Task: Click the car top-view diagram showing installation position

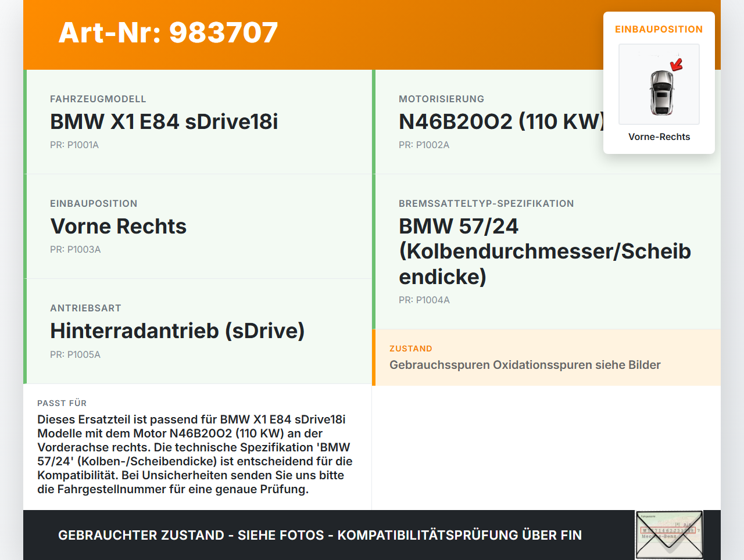Action: (x=659, y=84)
